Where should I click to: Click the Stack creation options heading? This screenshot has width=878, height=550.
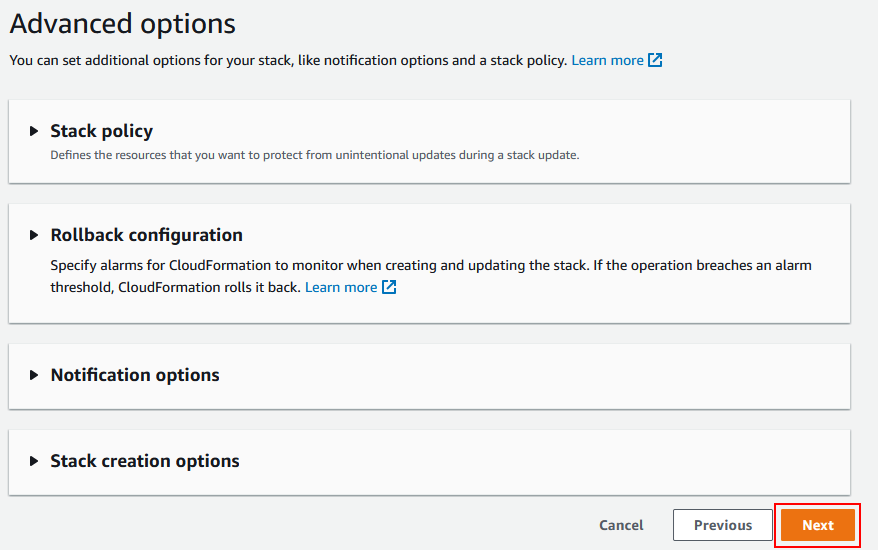[x=145, y=461]
